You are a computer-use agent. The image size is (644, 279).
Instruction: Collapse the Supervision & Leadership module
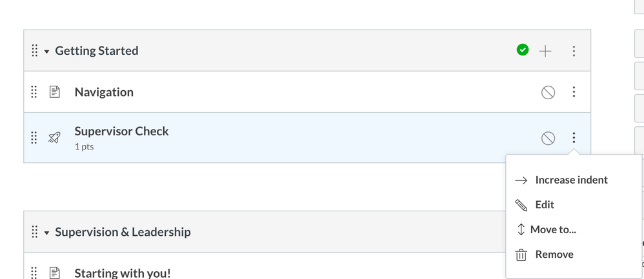(46, 233)
